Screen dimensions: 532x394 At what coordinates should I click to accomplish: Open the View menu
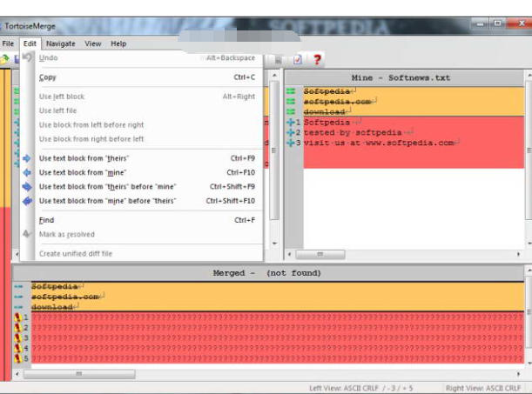tap(92, 43)
